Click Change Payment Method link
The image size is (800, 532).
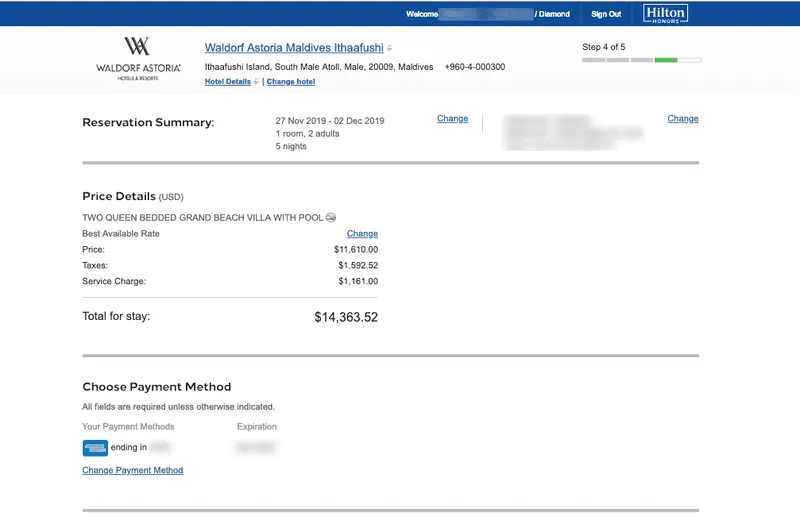click(x=133, y=470)
